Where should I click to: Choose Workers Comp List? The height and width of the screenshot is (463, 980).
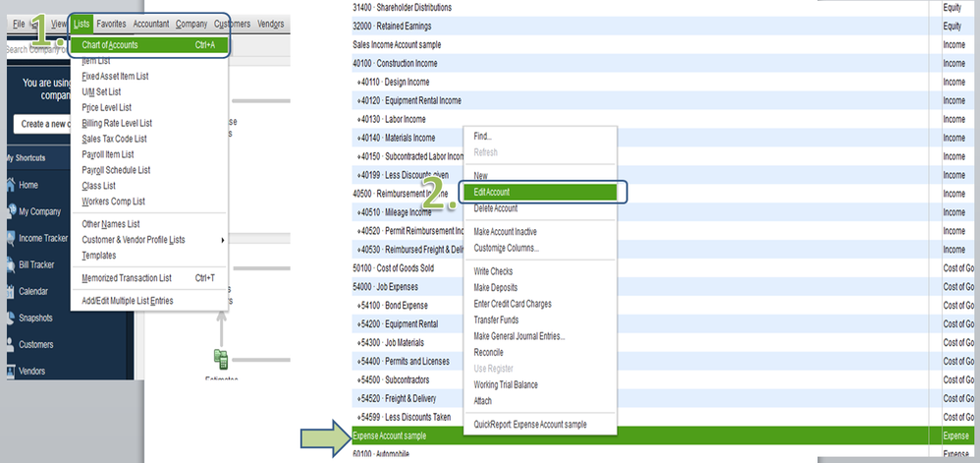(x=113, y=202)
